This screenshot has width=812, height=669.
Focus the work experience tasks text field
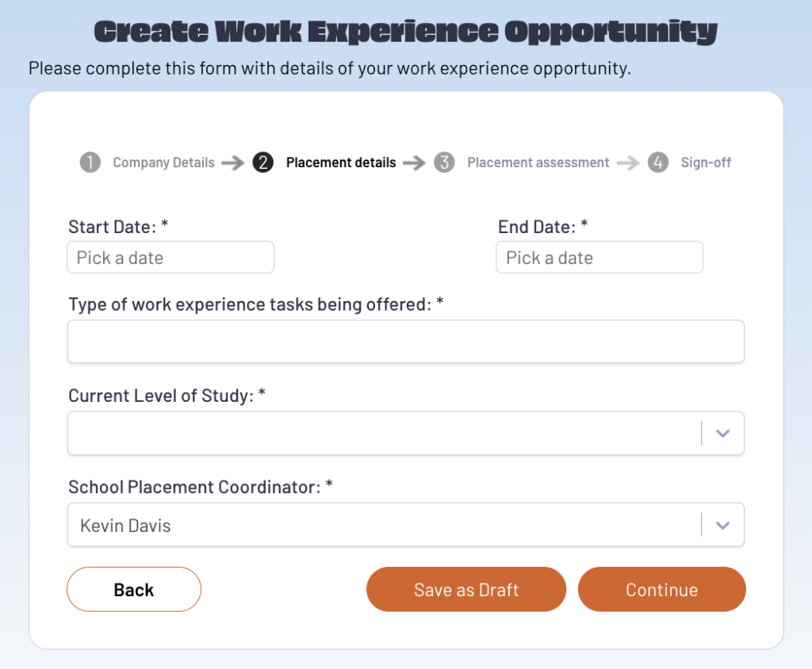click(406, 342)
